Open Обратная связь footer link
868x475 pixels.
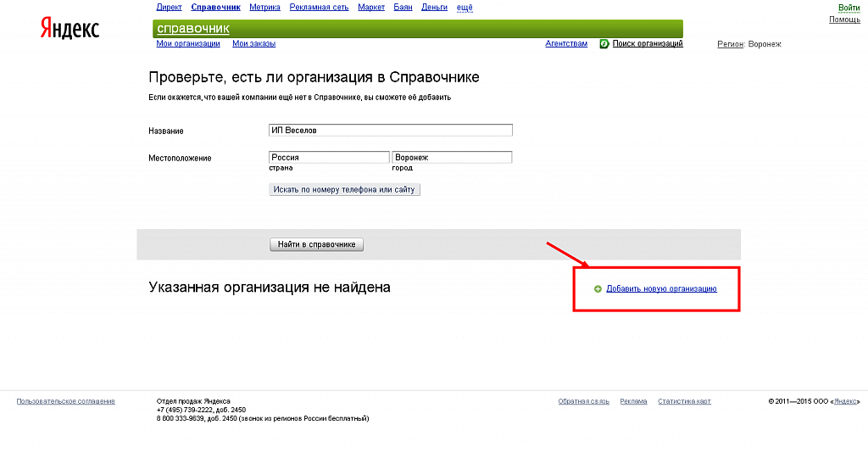(x=583, y=401)
